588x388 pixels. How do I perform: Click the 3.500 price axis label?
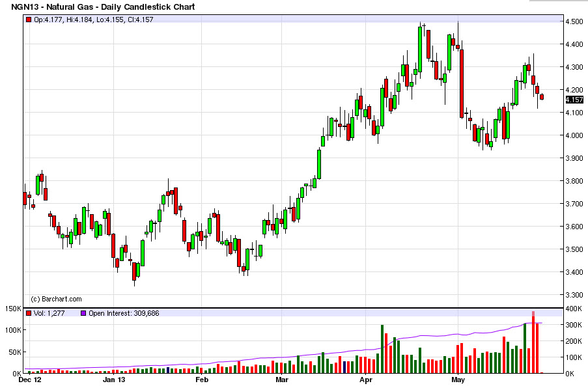[x=574, y=249]
